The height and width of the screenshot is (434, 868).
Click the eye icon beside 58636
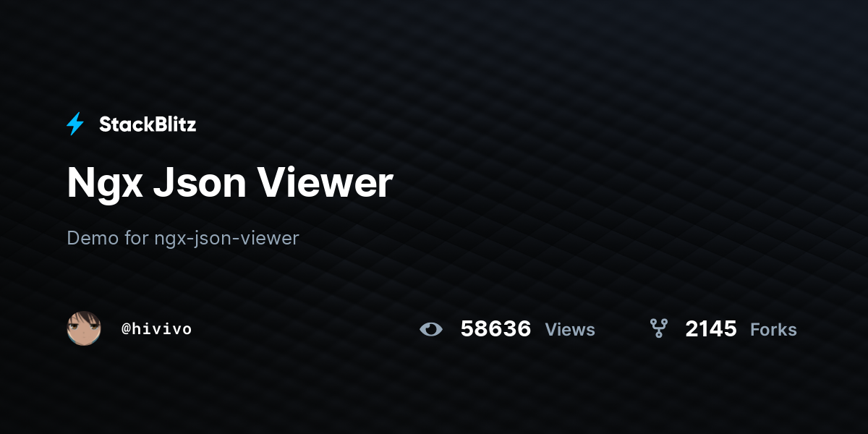pyautogui.click(x=431, y=330)
